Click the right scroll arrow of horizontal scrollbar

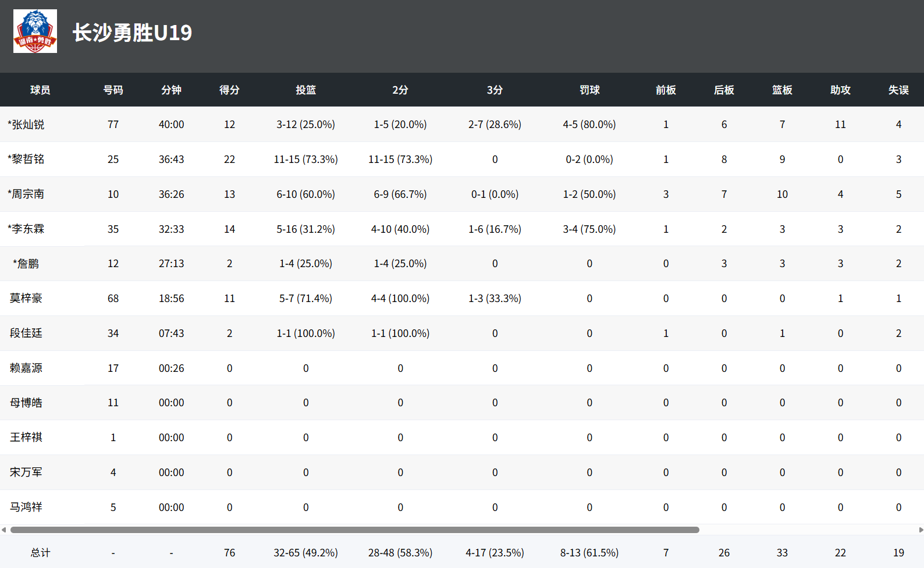(921, 530)
